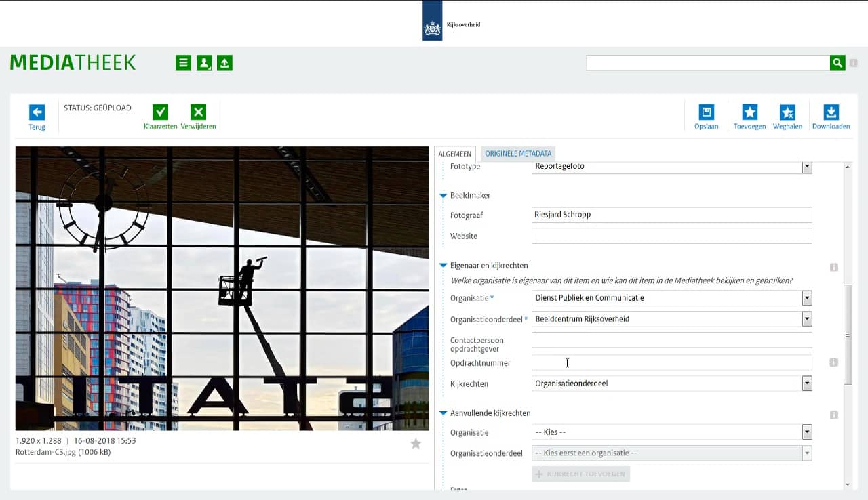Image resolution: width=868 pixels, height=500 pixels.
Task: Click the Terug back arrow icon
Action: pos(37,112)
